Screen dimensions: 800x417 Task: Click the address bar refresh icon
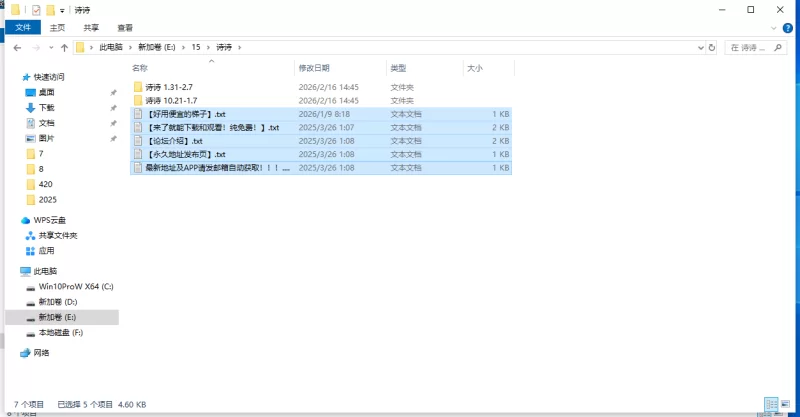711,47
